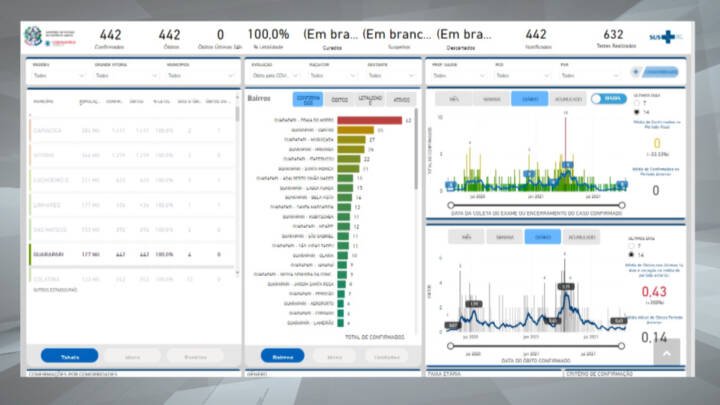The image size is (720, 405).
Task: Open the Raça/Cor dropdown
Action: point(333,75)
